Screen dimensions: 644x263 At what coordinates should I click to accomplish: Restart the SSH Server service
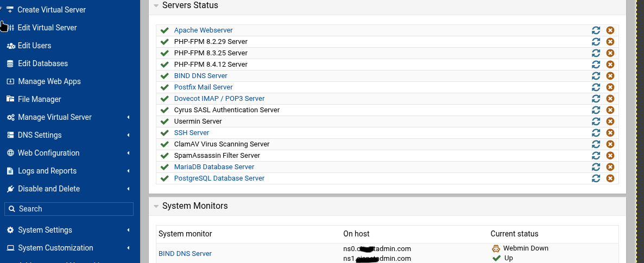tap(596, 133)
